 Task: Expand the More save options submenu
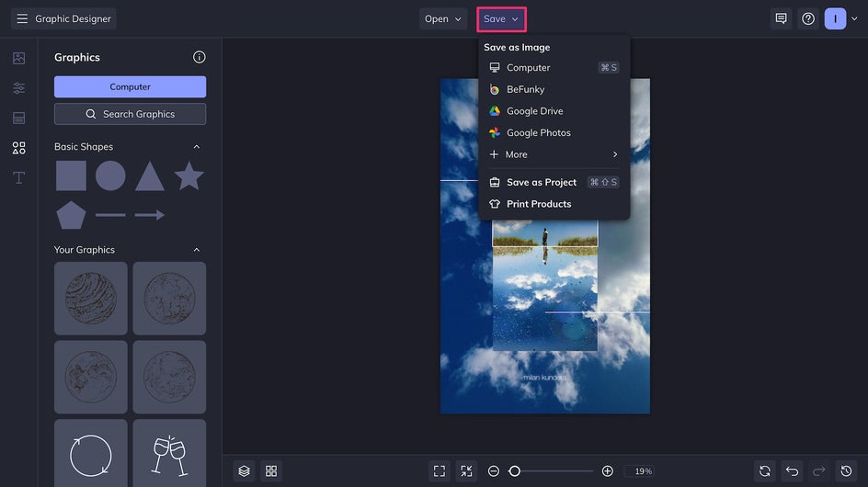point(554,154)
